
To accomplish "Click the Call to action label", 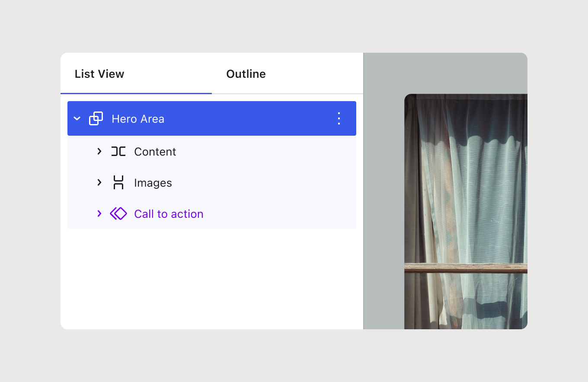I will tap(169, 213).
